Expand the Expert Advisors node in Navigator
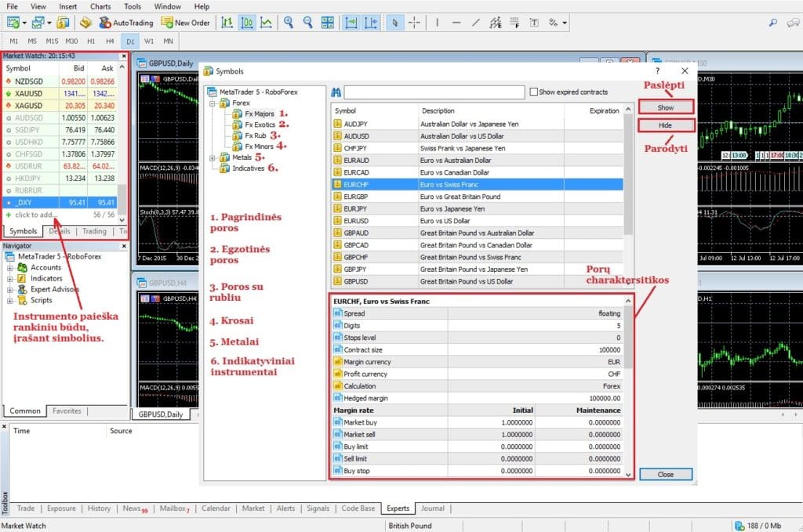The height and width of the screenshot is (532, 803). (9, 290)
